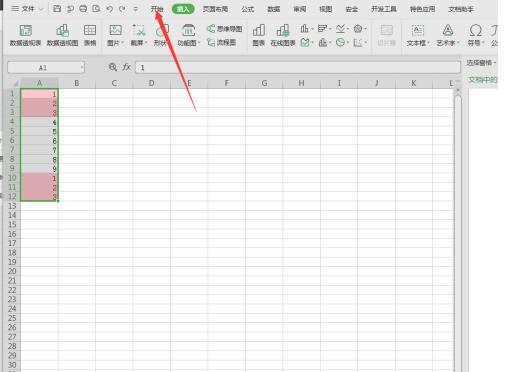Switch to the 开始 Home tab
This screenshot has width=506, height=372.
click(157, 9)
